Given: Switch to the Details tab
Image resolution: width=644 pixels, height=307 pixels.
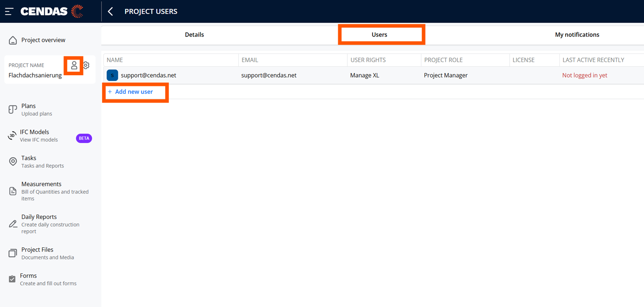Looking at the screenshot, I should [x=194, y=35].
